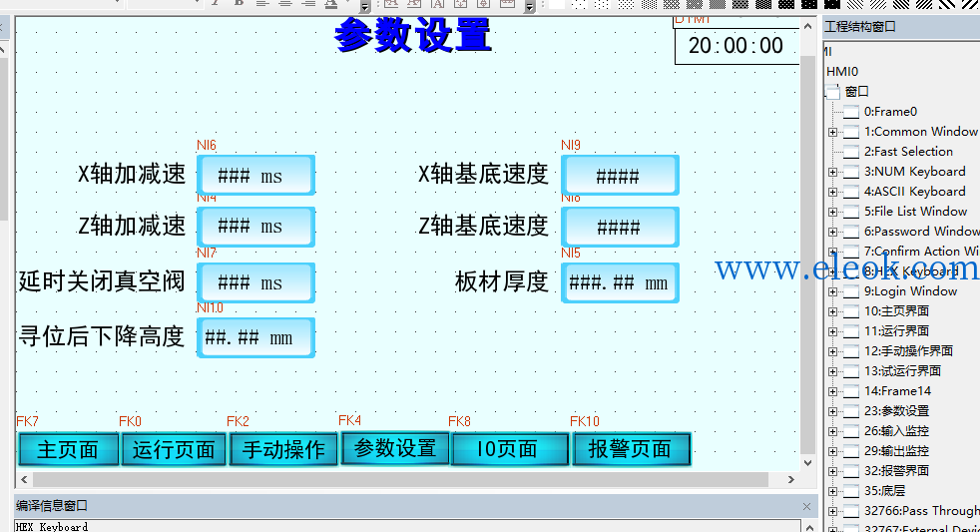Apply left text alignment

262,3
